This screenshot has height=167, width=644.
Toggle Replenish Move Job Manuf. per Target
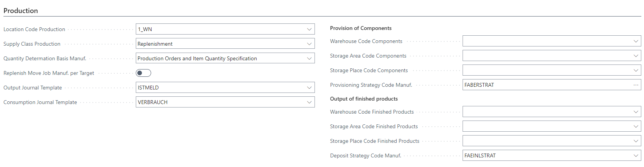coord(143,73)
